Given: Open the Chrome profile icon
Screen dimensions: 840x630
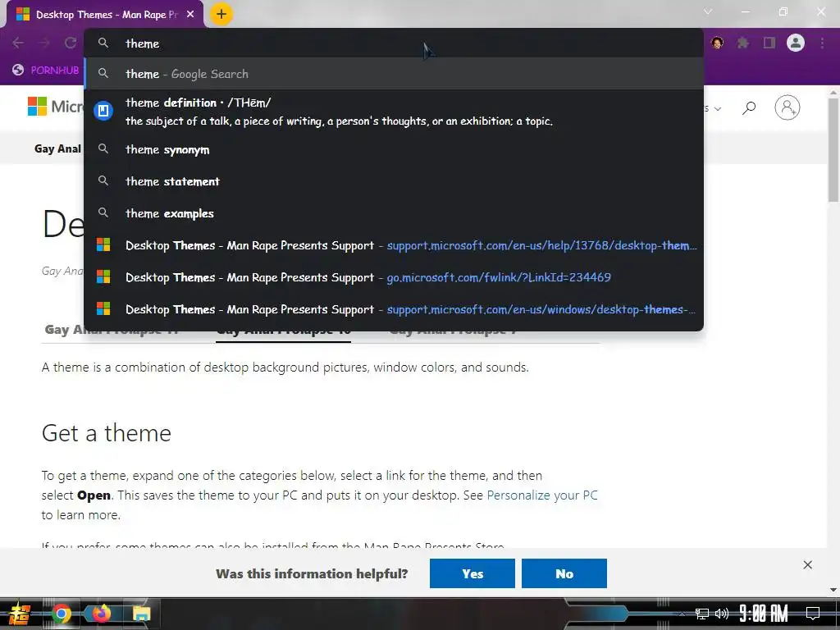Looking at the screenshot, I should click(x=796, y=43).
